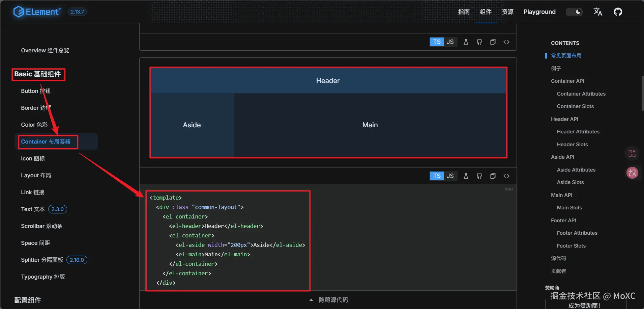Jump to Footer Attributes section
Screen dimensions: 644x309
577,233
